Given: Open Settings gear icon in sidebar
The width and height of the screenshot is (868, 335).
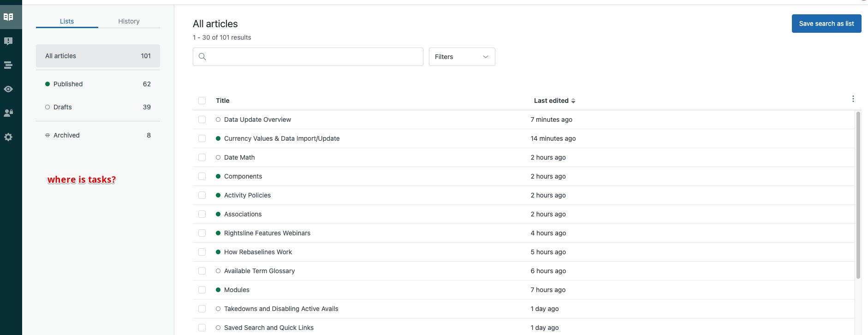Looking at the screenshot, I should 8,137.
